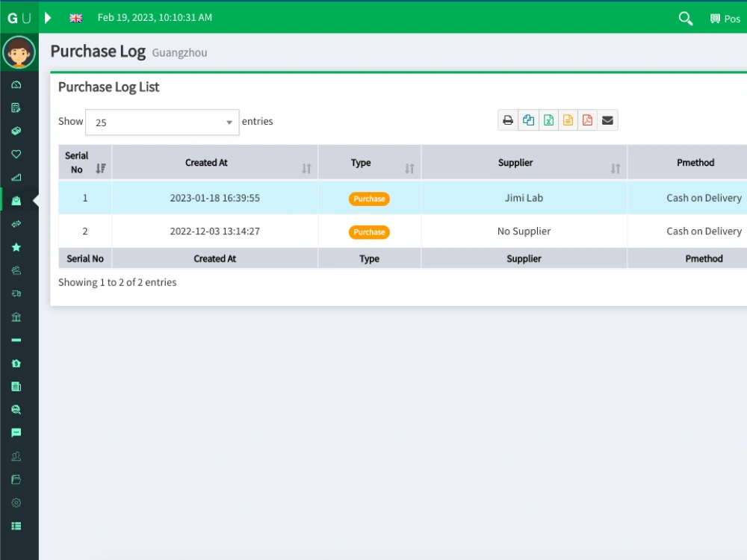Expand the language selector flag menu
The height and width of the screenshot is (560, 747).
click(75, 18)
